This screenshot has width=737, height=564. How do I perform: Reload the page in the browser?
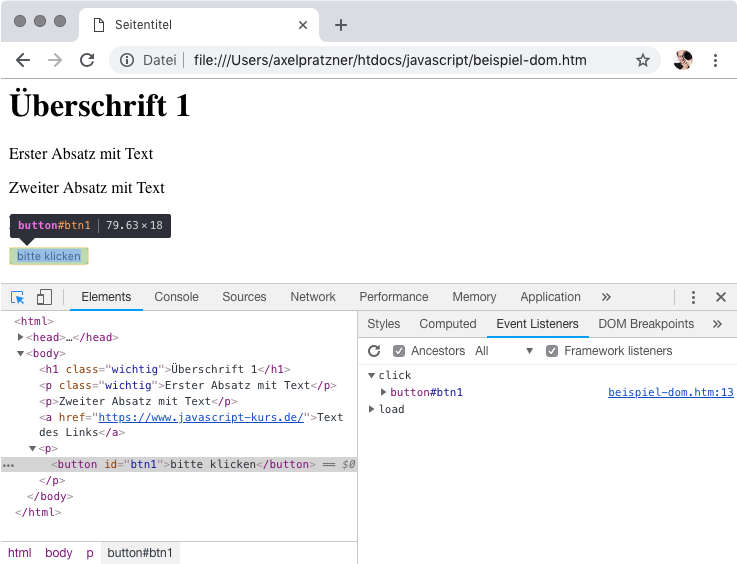[87, 60]
